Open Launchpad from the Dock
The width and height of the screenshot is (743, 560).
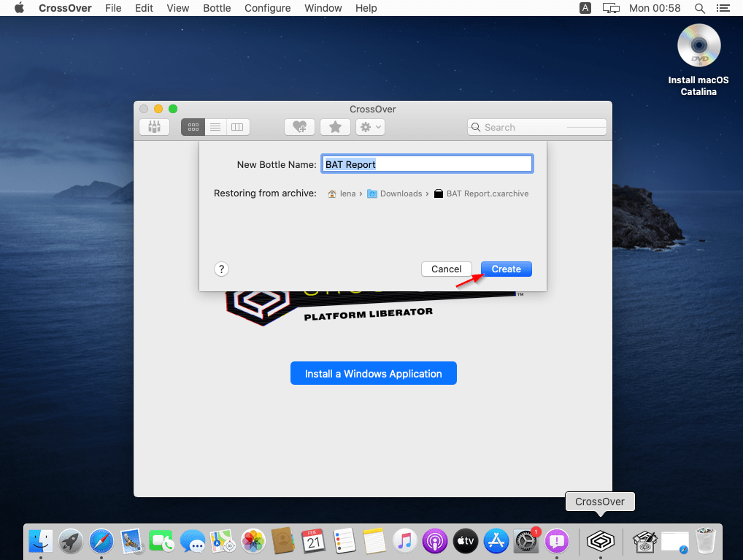[x=71, y=541]
